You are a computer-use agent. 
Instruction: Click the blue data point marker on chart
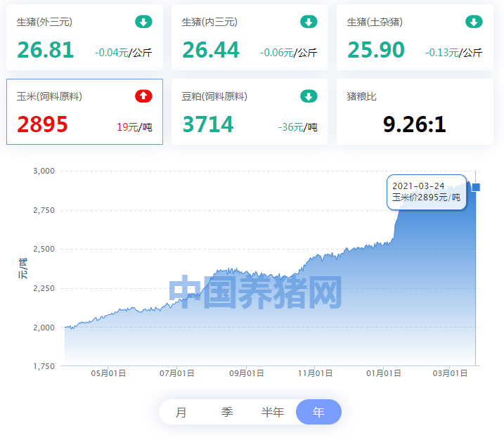pos(476,187)
